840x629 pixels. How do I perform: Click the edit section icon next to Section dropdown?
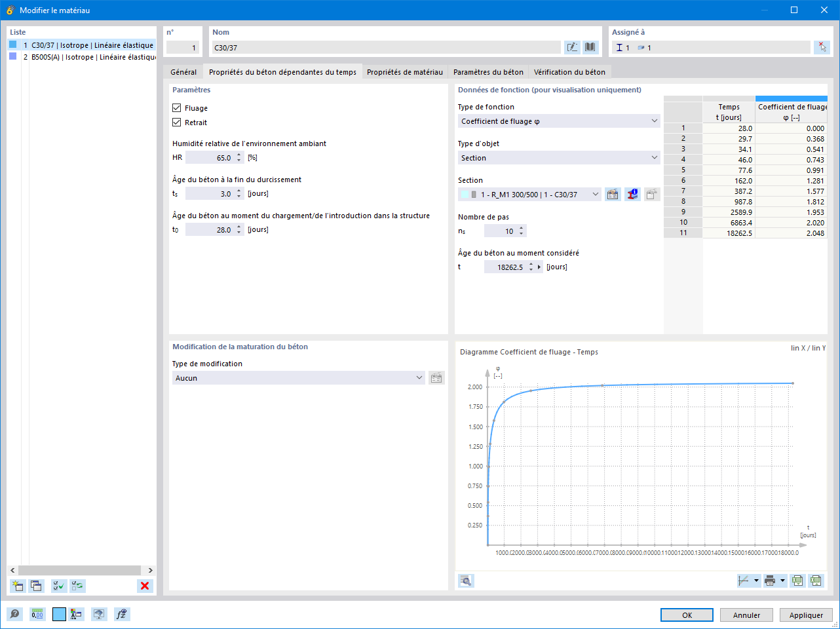coord(613,195)
